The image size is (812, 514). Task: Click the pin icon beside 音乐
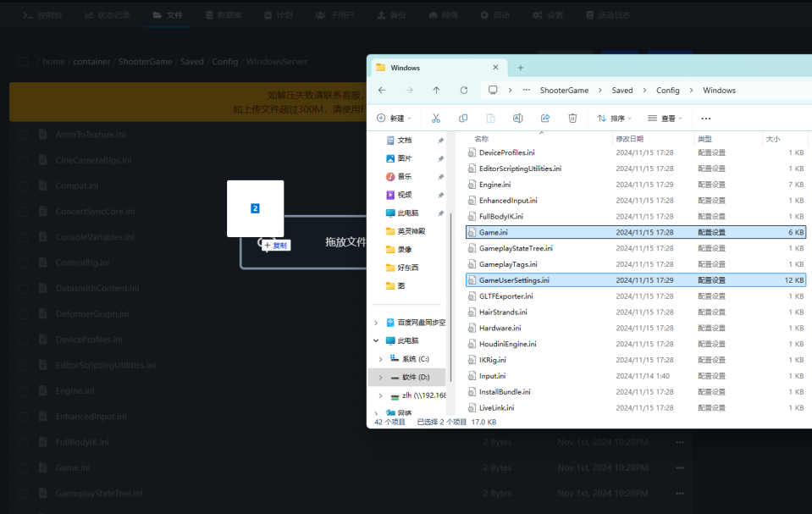click(x=440, y=177)
